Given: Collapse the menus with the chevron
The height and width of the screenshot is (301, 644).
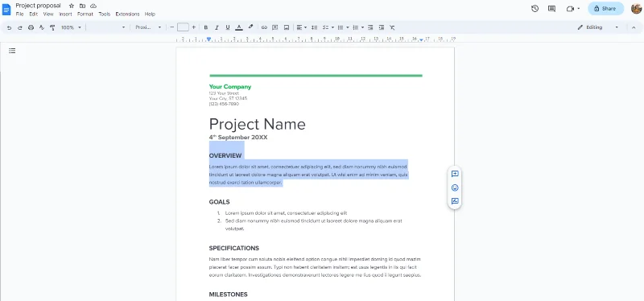Looking at the screenshot, I should click(634, 27).
